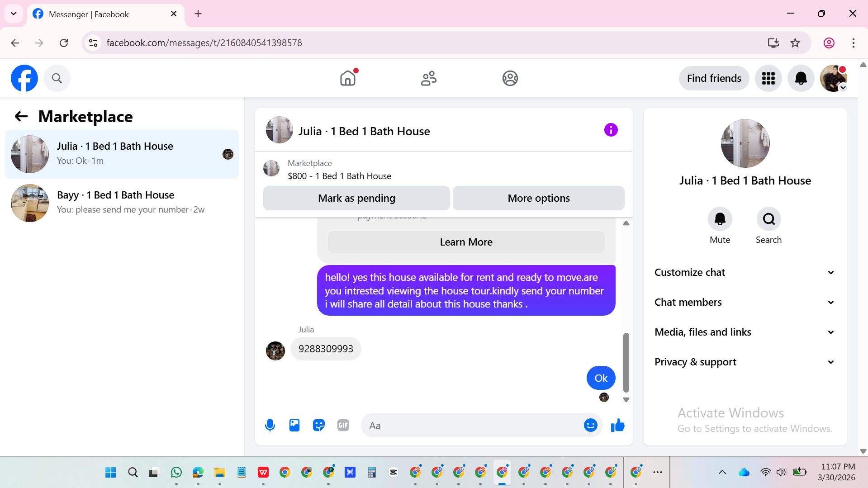View site information icon

click(93, 43)
